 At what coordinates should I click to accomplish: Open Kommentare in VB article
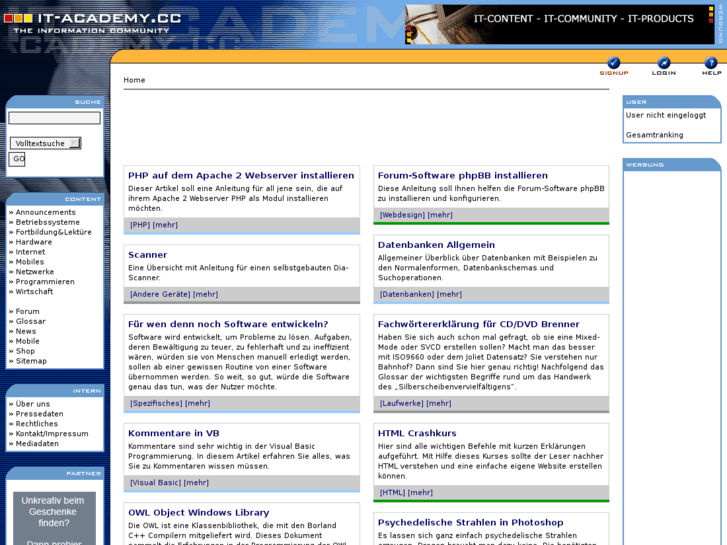click(173, 433)
